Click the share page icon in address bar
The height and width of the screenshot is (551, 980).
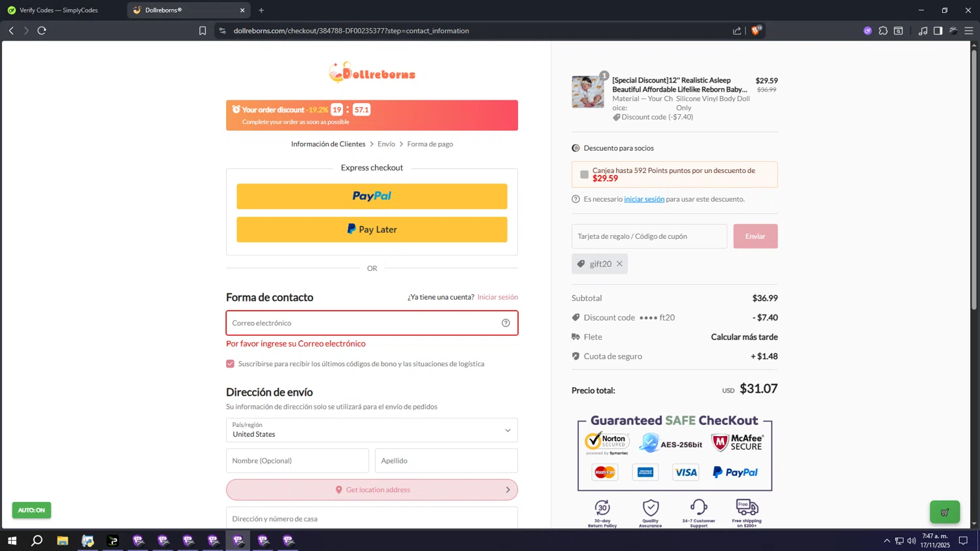737,31
